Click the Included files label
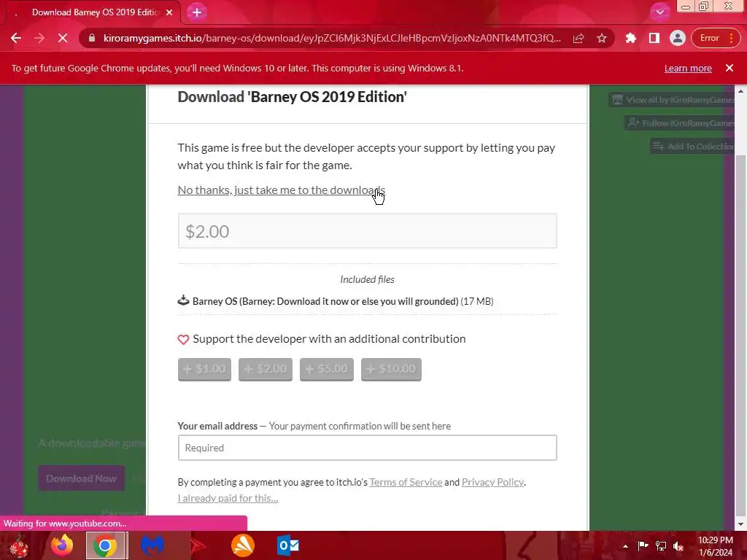The width and height of the screenshot is (747, 560). [x=368, y=279]
